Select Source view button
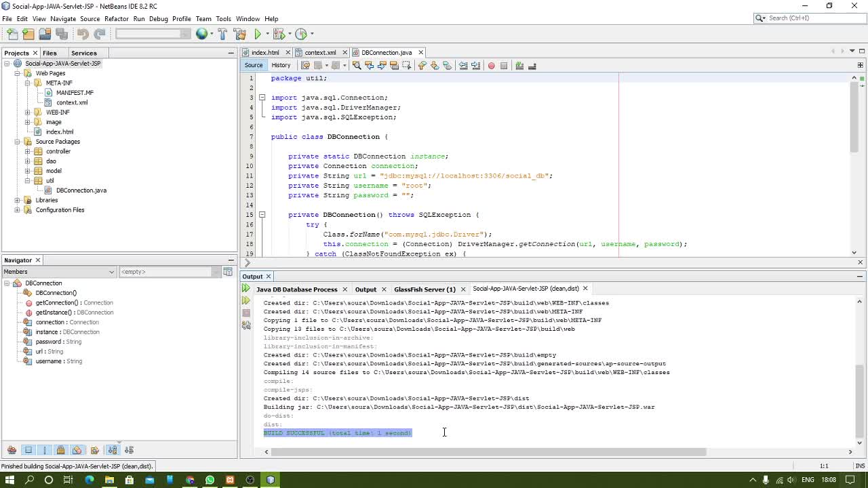Screen dimensions: 868x488 (254, 66)
